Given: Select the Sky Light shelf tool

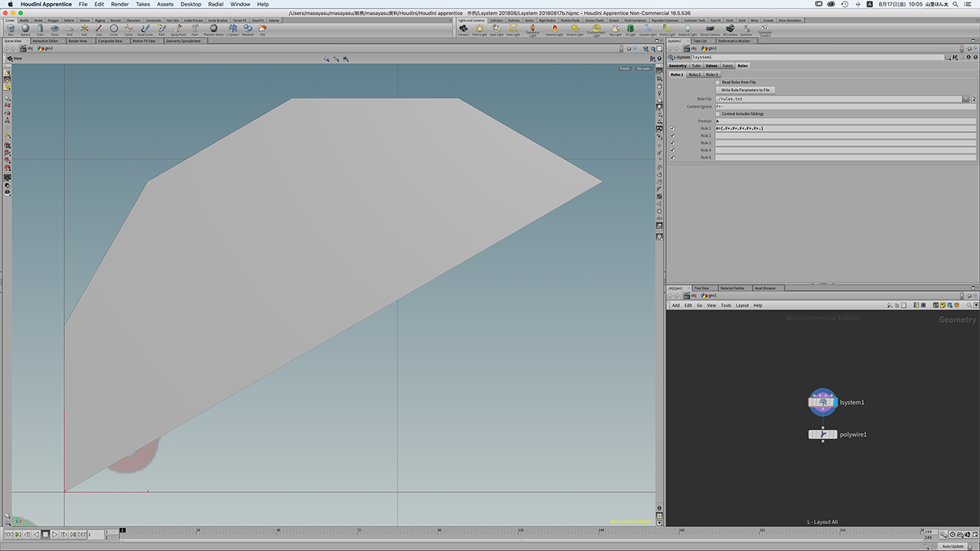Looking at the screenshot, I should [616, 30].
